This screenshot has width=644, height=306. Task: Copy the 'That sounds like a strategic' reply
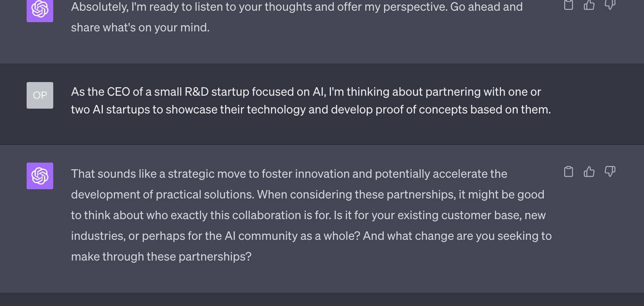569,171
